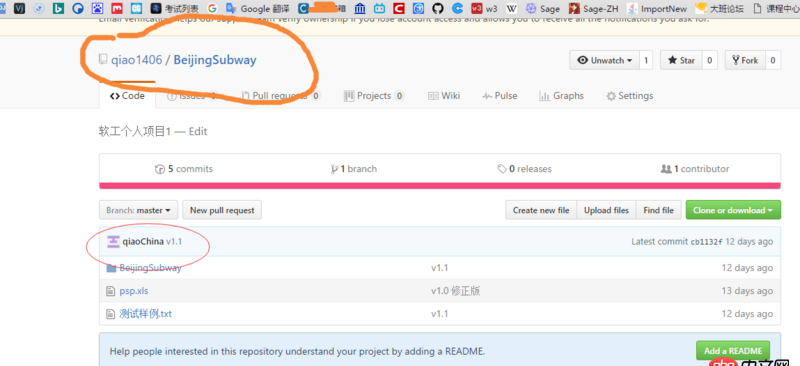
Task: Open the blue swirl 'C' bookmark icon
Action: (x=457, y=8)
